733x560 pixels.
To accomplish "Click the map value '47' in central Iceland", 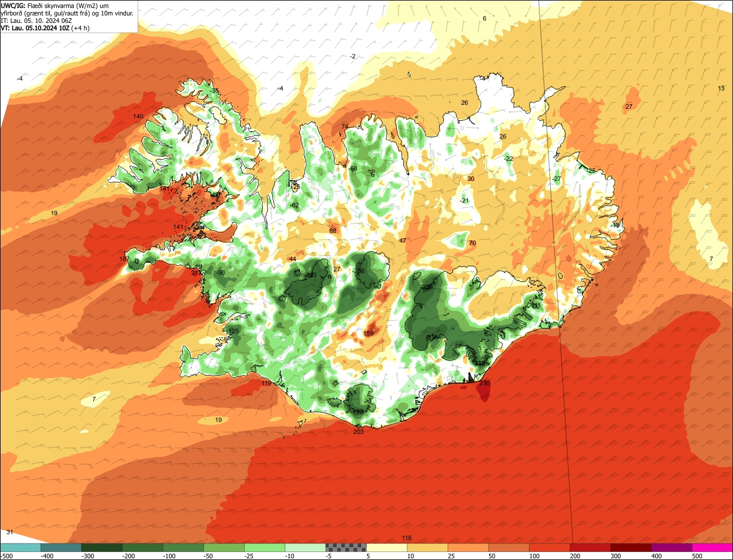I will click(403, 240).
